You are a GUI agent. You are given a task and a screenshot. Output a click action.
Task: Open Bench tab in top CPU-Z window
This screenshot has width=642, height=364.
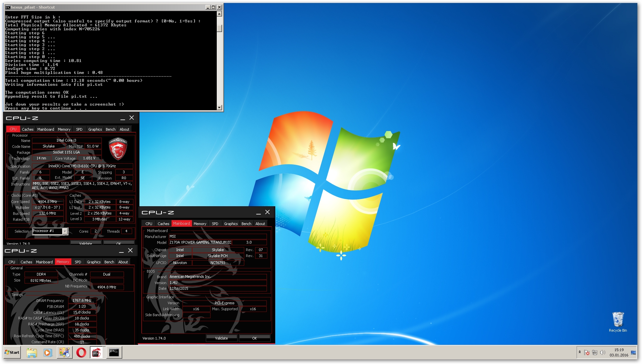click(111, 129)
